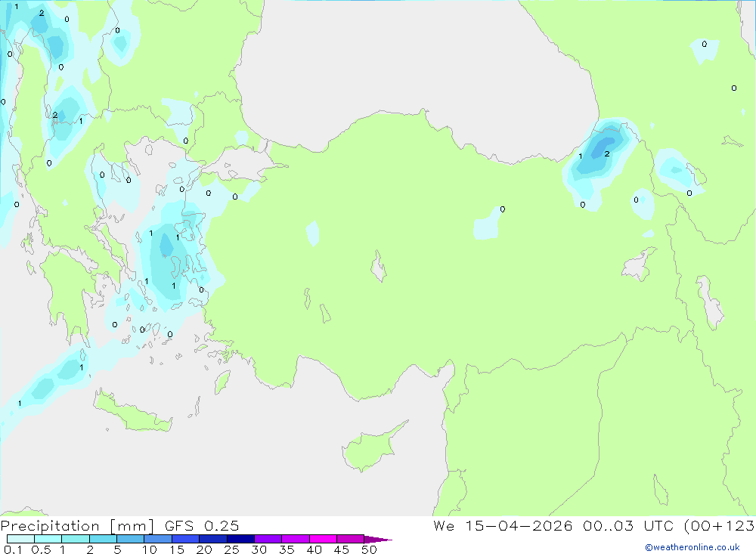Image resolution: width=756 pixels, height=554 pixels.
Task: Click the over-50 arrow tip of legend
Action: coord(378,540)
